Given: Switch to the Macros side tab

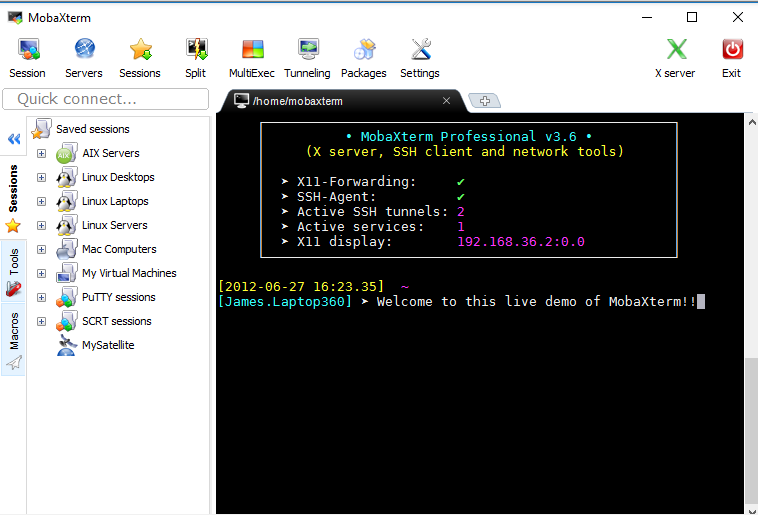Looking at the screenshot, I should 14,340.
